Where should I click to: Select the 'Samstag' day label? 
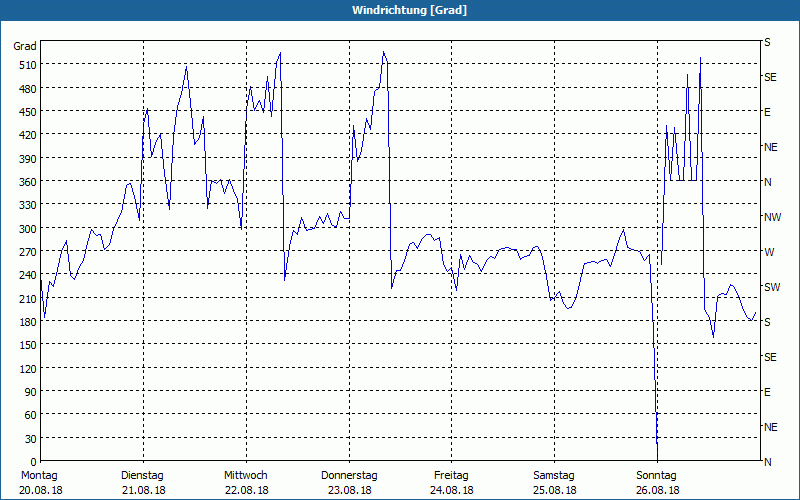pos(554,476)
